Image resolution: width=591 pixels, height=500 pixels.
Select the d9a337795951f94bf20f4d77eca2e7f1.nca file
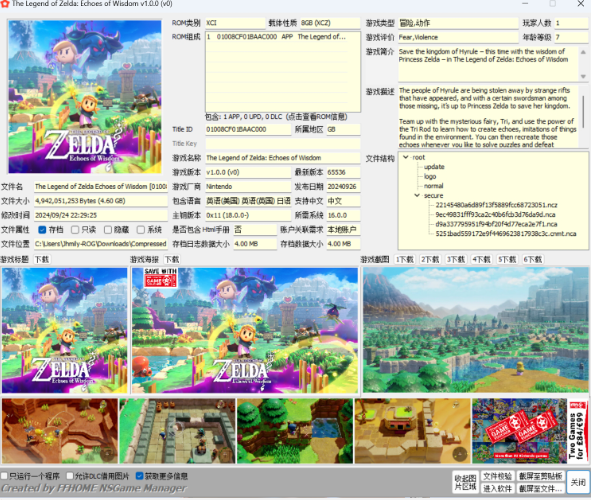click(x=496, y=224)
